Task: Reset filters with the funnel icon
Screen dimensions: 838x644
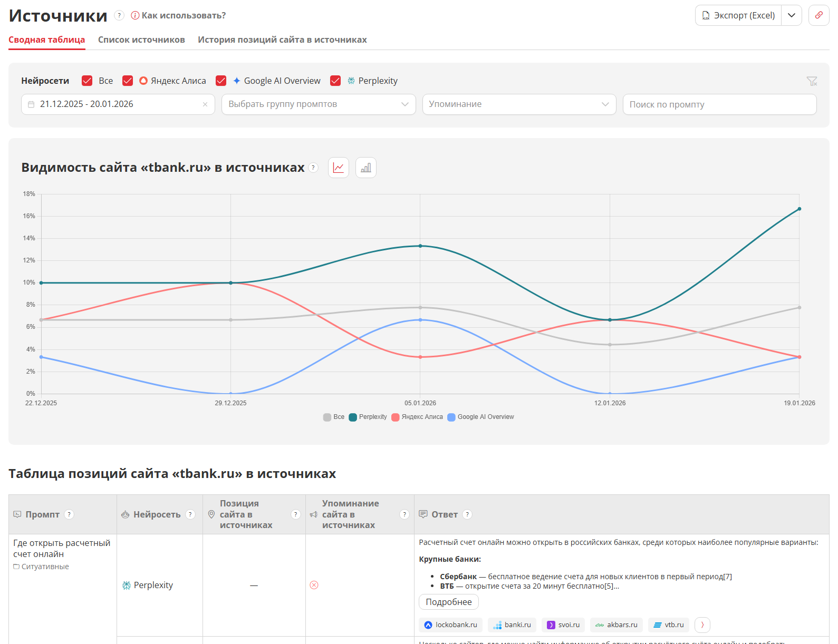Action: [x=812, y=81]
